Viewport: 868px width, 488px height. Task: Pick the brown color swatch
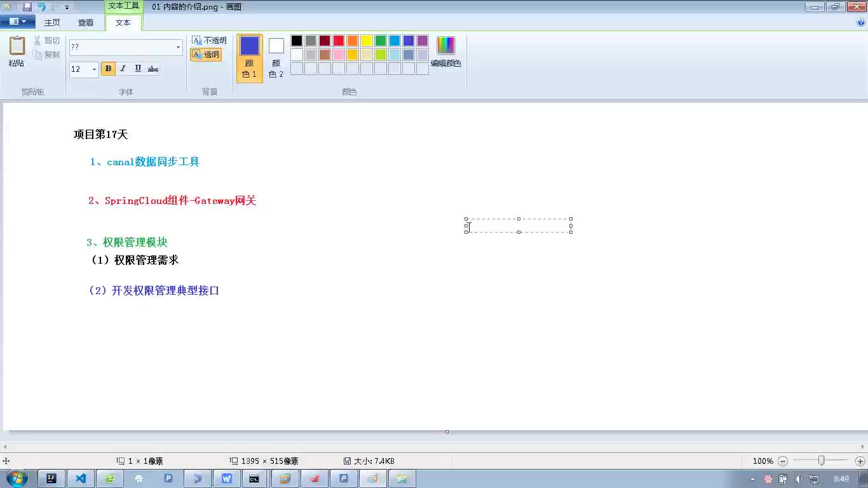pyautogui.click(x=325, y=55)
